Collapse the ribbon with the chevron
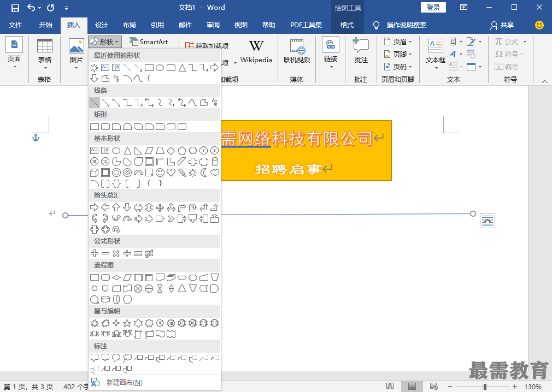Viewport: 552px width, 392px height. point(544,81)
